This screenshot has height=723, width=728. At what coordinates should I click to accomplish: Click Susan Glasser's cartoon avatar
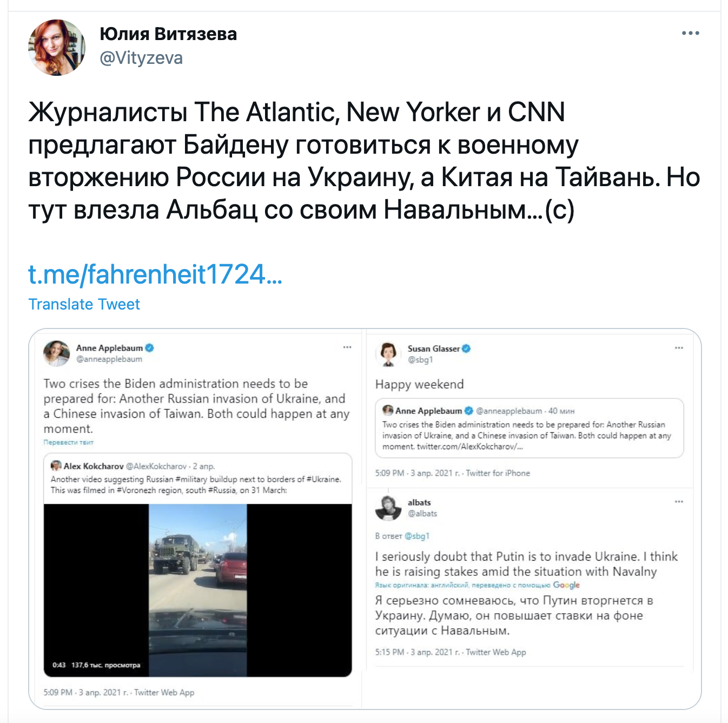pos(388,354)
